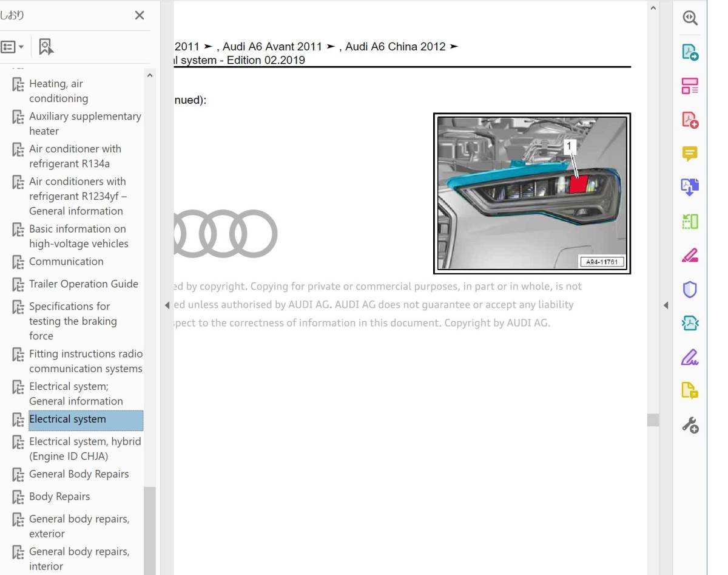Click the find bookmark icon
This screenshot has height=575, width=728.
46,47
